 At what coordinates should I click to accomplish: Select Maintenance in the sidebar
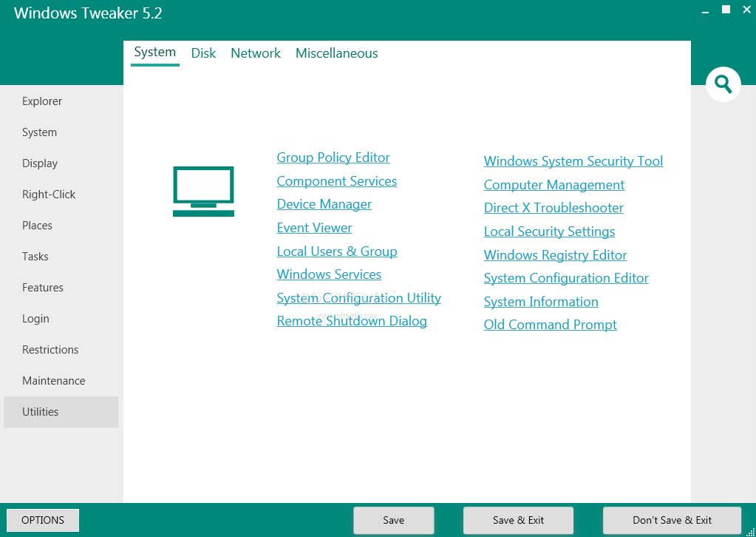pos(61,381)
